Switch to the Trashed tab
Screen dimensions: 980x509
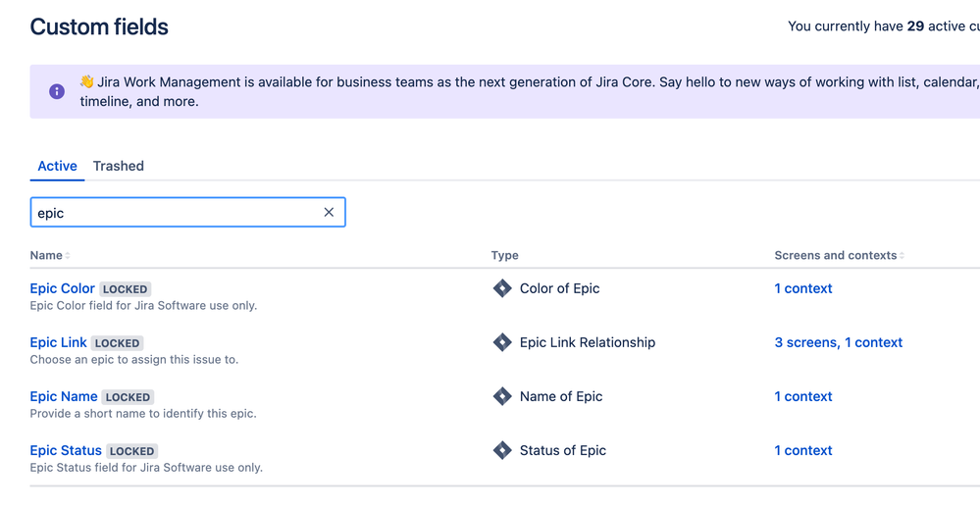(x=118, y=166)
